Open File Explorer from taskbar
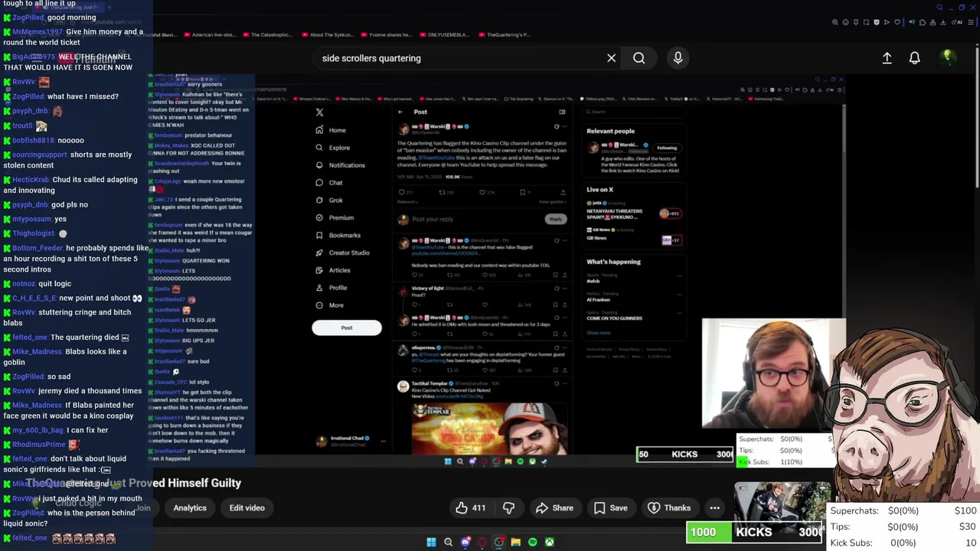This screenshot has height=551, width=980. click(x=515, y=543)
